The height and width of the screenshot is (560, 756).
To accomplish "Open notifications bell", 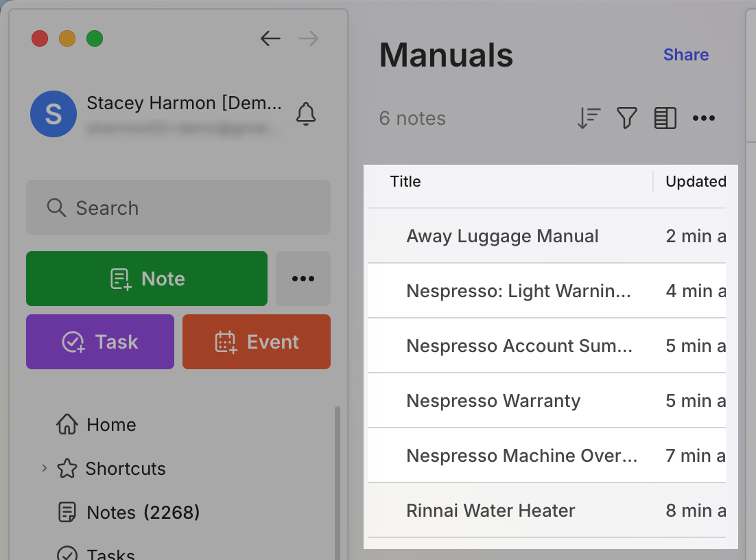I will 306,114.
